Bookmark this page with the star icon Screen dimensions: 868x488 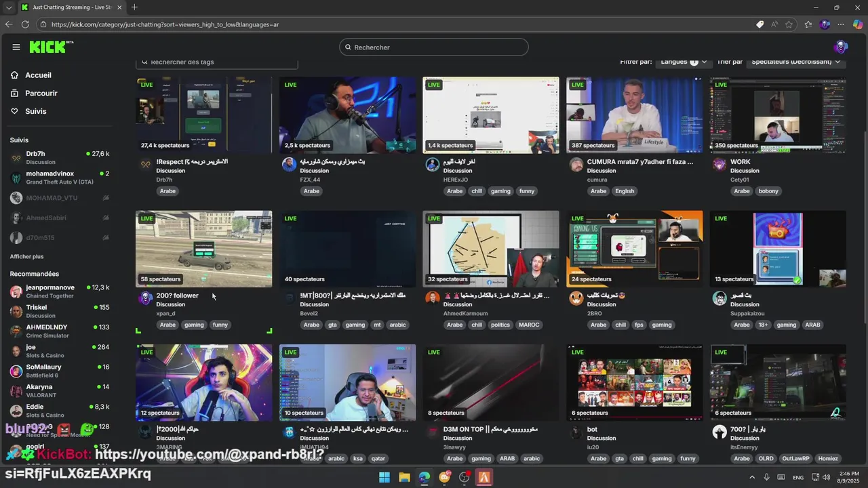pos(789,24)
